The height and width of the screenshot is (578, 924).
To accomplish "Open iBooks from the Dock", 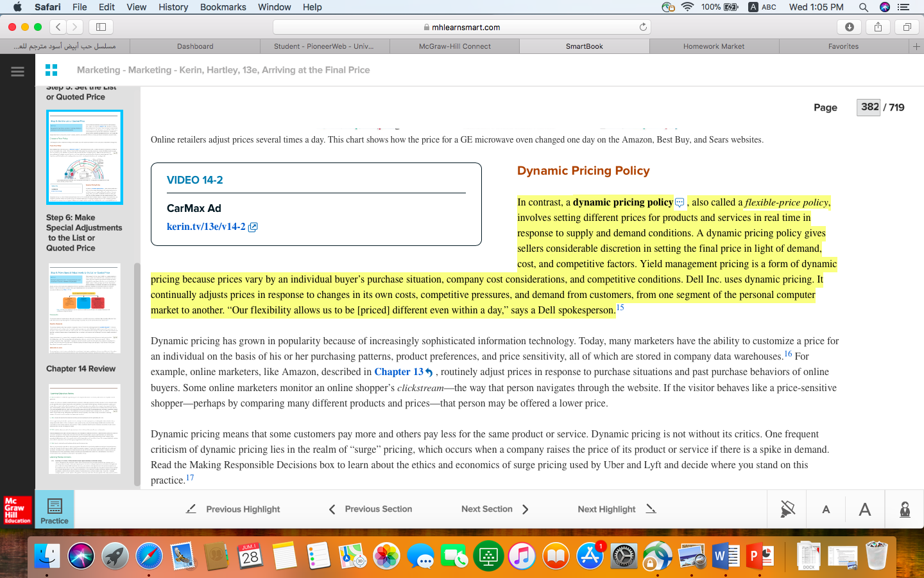I will pyautogui.click(x=556, y=556).
